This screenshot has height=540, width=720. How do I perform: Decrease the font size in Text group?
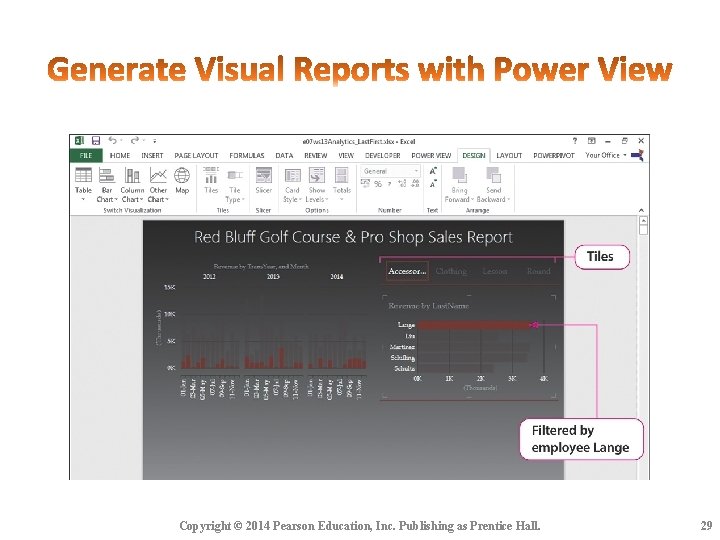coord(433,184)
